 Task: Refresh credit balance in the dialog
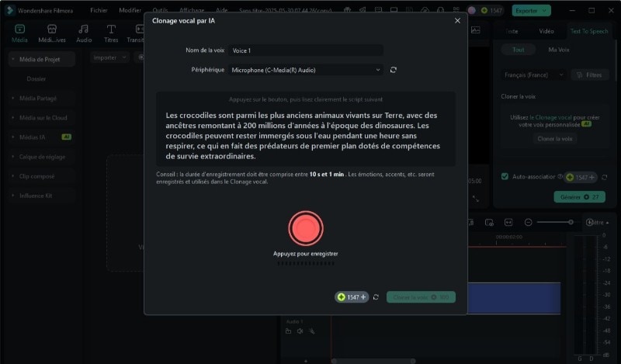(376, 297)
